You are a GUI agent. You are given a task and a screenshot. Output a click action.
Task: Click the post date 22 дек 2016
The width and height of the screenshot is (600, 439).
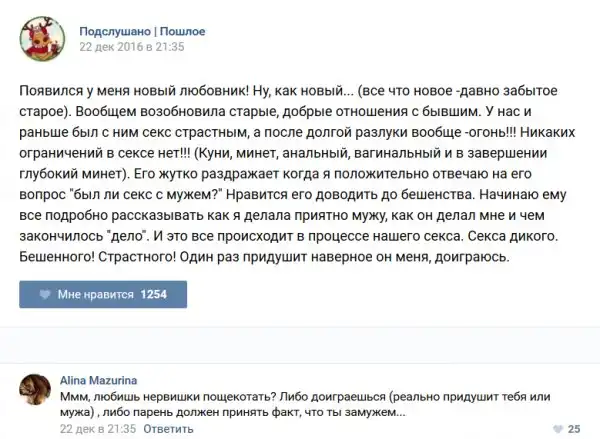(x=131, y=46)
